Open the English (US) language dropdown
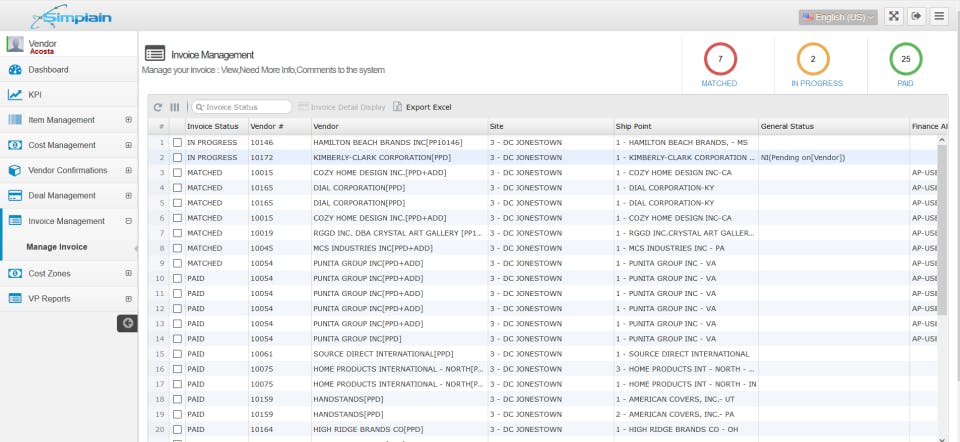The image size is (960, 442). pyautogui.click(x=838, y=17)
